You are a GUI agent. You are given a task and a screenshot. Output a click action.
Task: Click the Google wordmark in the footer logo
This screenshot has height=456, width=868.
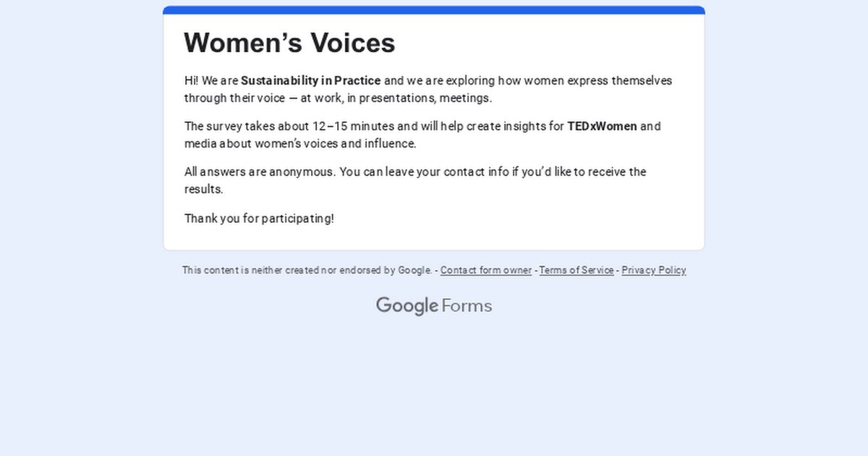407,305
